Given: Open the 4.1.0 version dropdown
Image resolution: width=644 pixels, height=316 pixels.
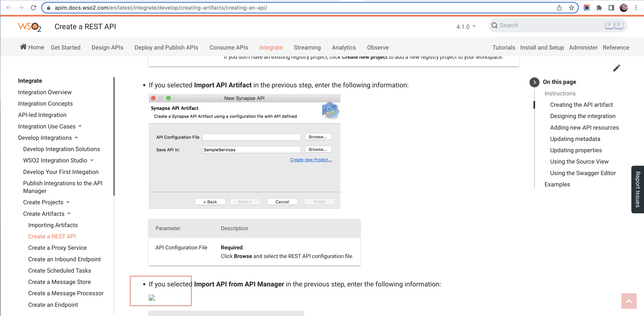Looking at the screenshot, I should (466, 26).
